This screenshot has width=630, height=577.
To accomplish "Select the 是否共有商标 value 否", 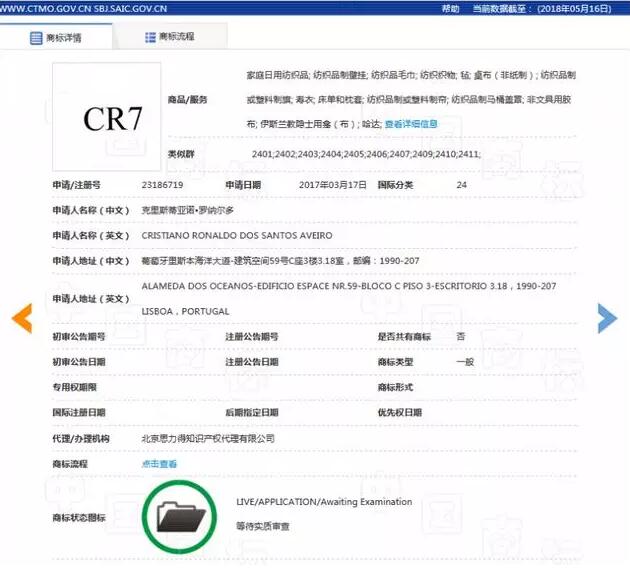I will pyautogui.click(x=461, y=336).
